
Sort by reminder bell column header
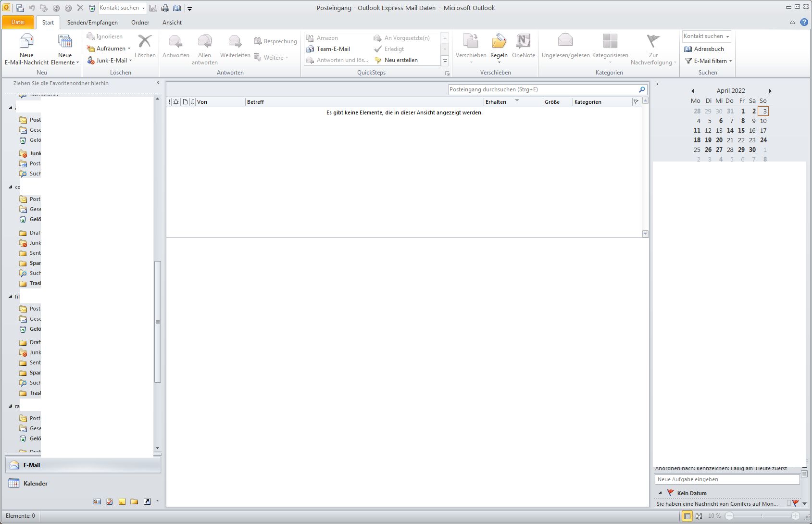click(176, 102)
